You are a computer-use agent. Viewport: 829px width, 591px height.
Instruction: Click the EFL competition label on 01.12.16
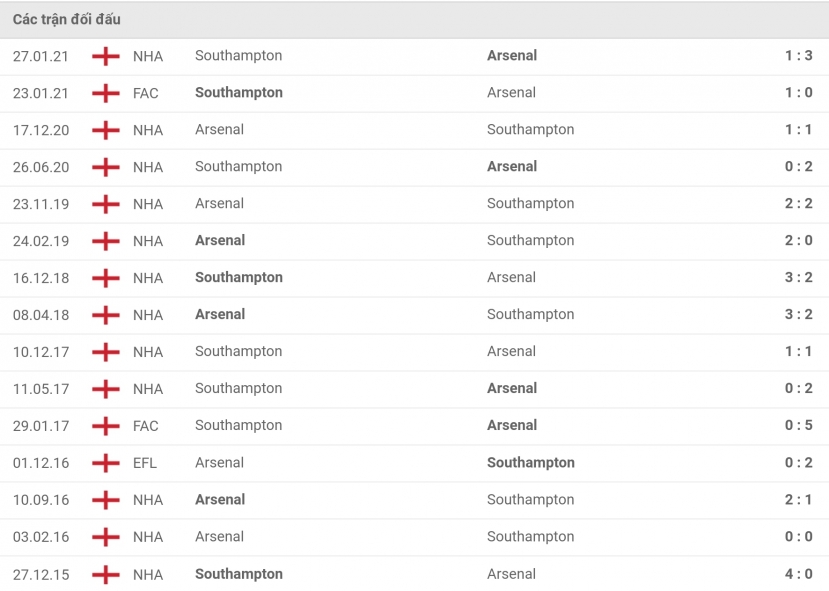click(x=145, y=463)
